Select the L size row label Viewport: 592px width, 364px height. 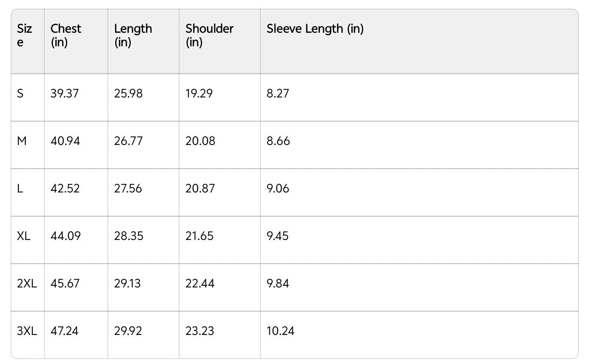pos(20,188)
